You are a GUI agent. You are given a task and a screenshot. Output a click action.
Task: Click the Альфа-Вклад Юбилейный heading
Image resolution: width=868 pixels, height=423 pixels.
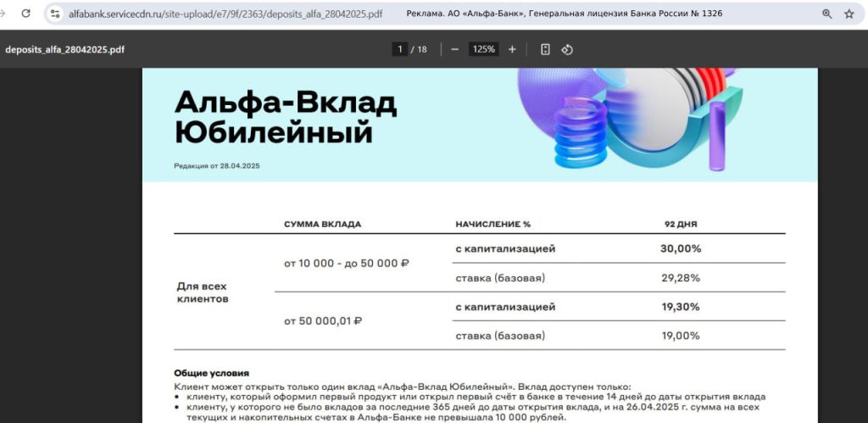(x=286, y=117)
